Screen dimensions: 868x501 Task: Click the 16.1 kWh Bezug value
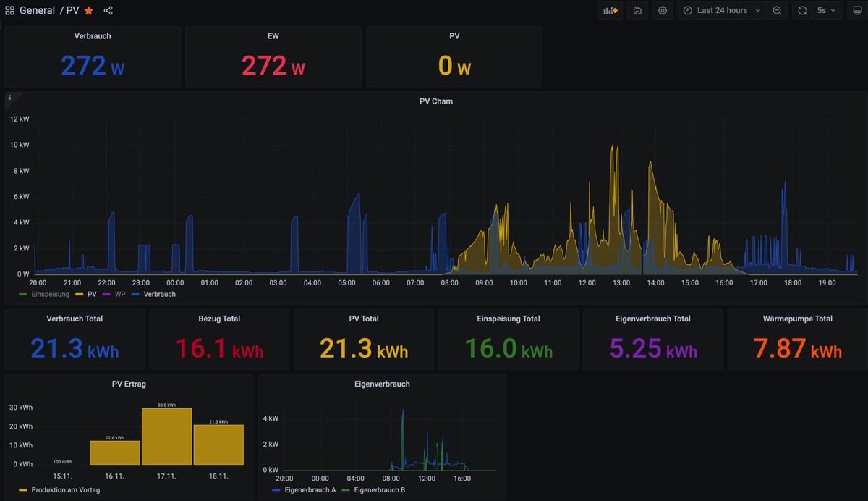click(x=219, y=348)
